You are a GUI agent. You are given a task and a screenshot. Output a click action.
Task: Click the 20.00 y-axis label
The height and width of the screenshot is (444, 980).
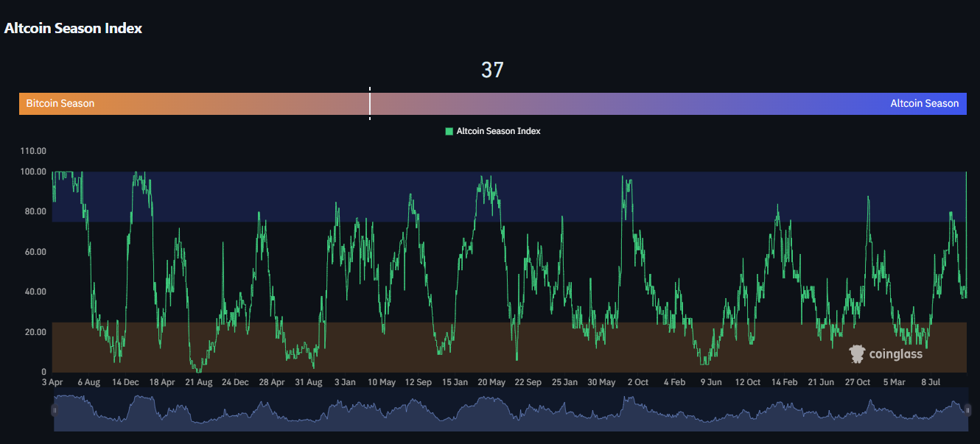point(35,332)
